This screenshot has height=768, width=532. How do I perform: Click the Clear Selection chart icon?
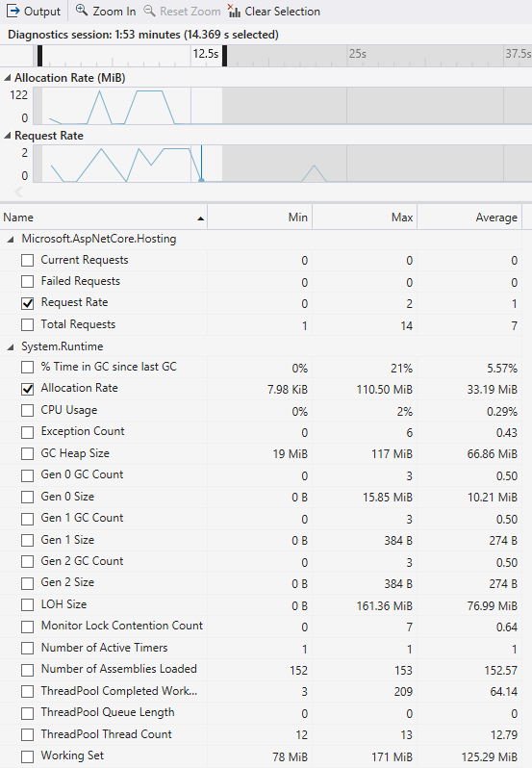click(x=234, y=11)
